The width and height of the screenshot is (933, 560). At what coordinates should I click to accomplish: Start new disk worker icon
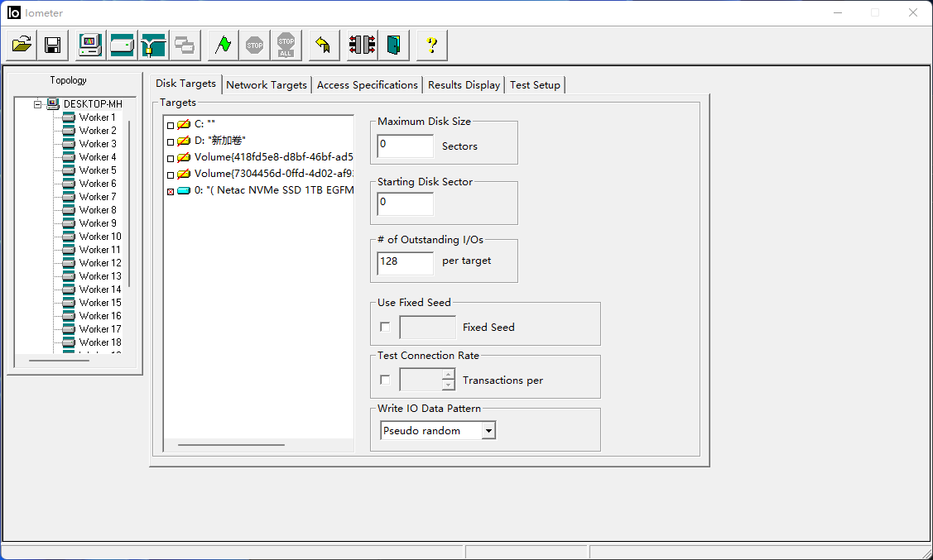point(122,45)
